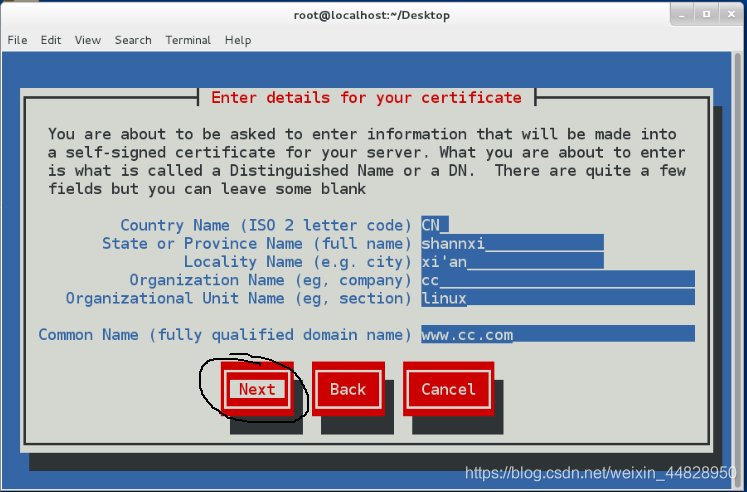Click the Next button
This screenshot has width=747, height=492.
pos(257,389)
